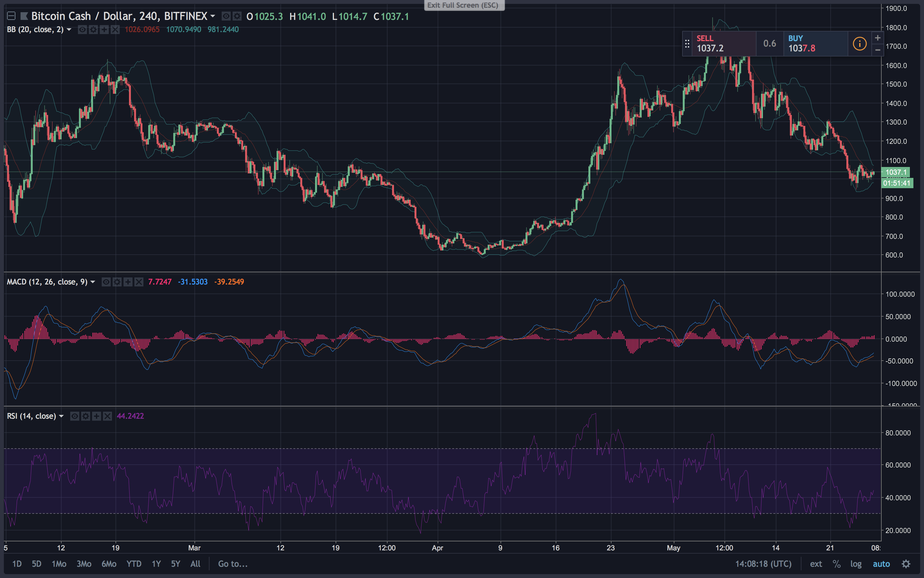Viewport: 924px width, 578px height.
Task: Click countdown label 01:51:41
Action: click(x=897, y=183)
